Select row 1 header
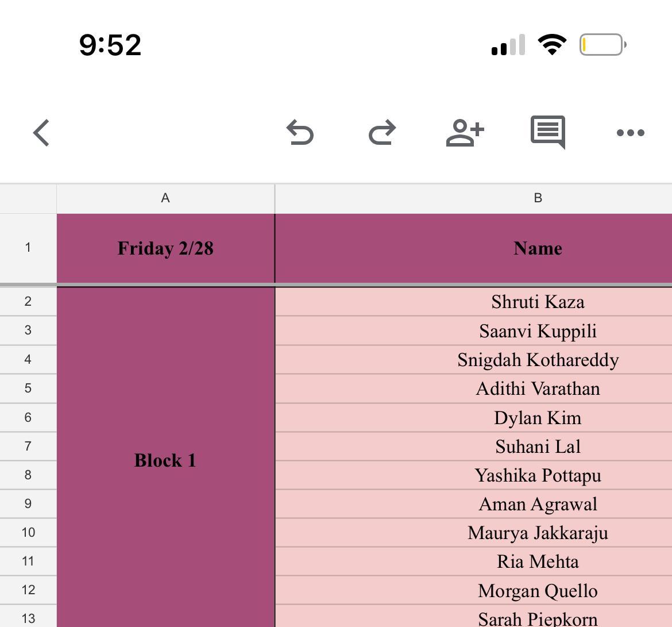The image size is (672, 627). pyautogui.click(x=28, y=248)
